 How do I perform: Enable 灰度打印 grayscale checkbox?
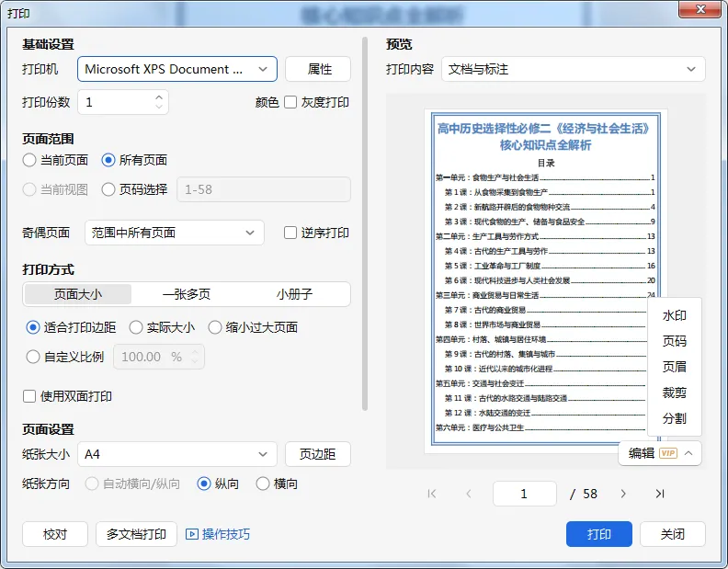(290, 102)
